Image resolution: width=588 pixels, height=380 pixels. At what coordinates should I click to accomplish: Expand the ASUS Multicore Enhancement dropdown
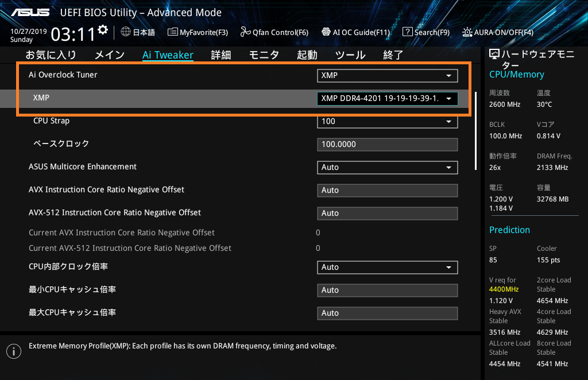[x=388, y=167]
